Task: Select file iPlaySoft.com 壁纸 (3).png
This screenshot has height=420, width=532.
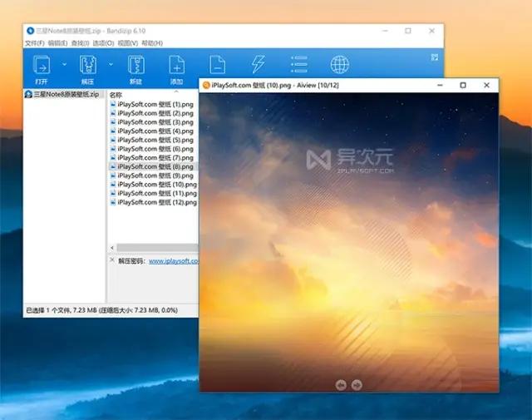Action: tap(155, 122)
